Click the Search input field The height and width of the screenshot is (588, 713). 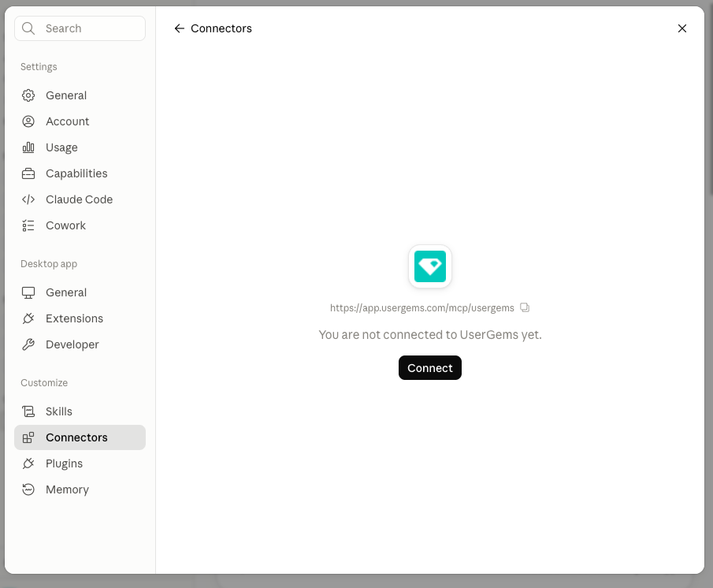[x=80, y=28]
